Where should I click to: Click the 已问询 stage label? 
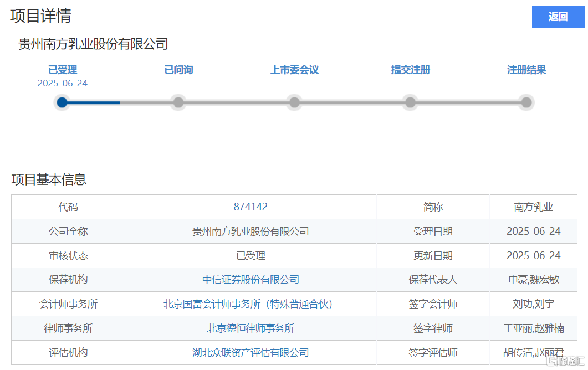coord(178,70)
